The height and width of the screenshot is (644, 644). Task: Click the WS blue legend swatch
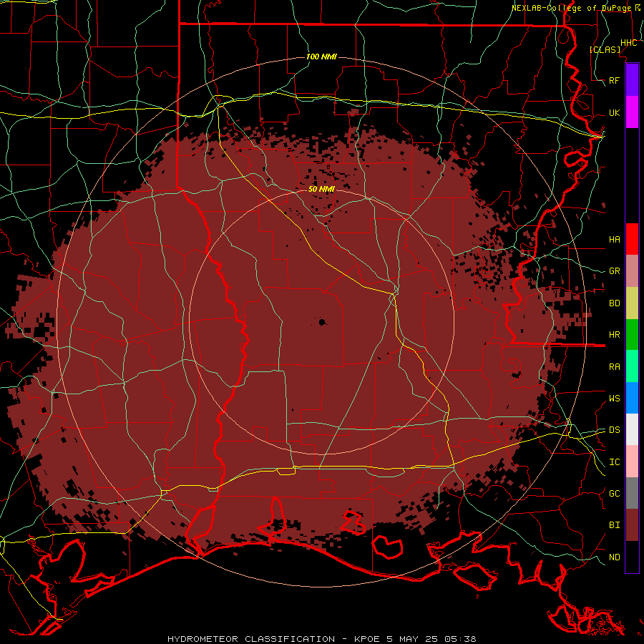click(632, 398)
